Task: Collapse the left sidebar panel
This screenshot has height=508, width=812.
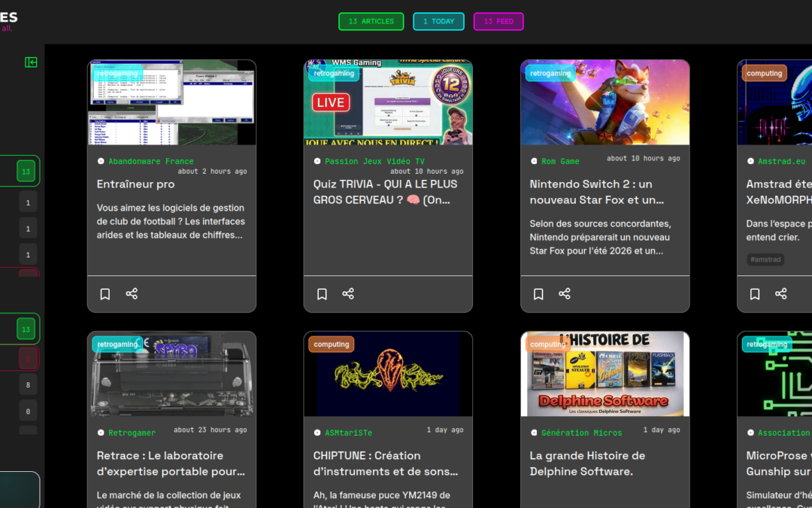Action: coord(31,62)
